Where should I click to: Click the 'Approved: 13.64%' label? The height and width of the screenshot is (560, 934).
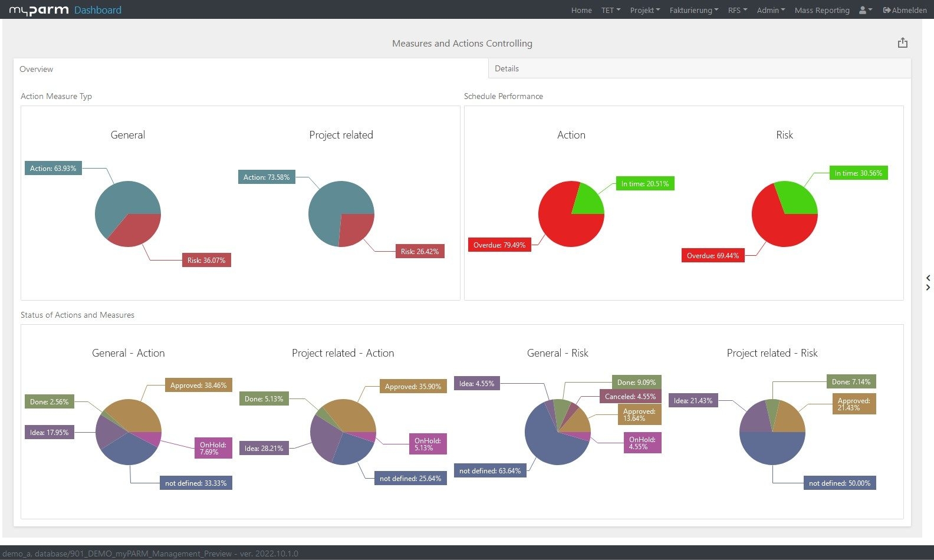[639, 414]
